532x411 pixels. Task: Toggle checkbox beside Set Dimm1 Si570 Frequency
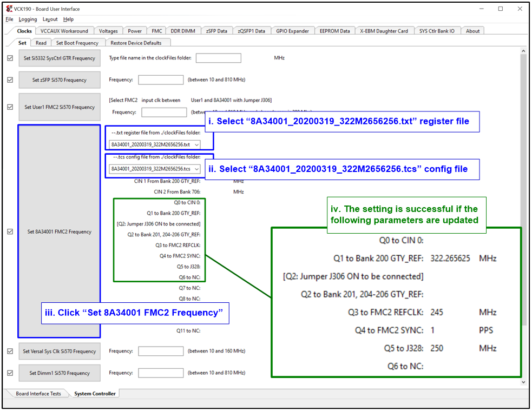click(10, 373)
